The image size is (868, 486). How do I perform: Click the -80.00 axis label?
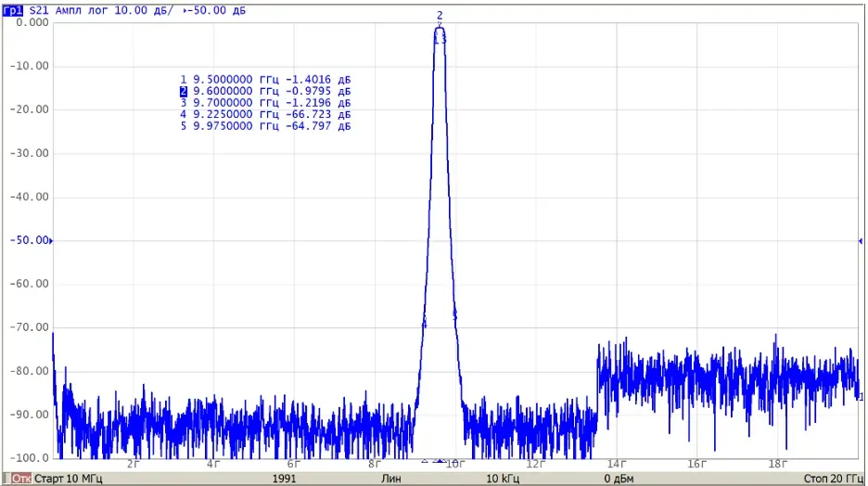tap(30, 371)
